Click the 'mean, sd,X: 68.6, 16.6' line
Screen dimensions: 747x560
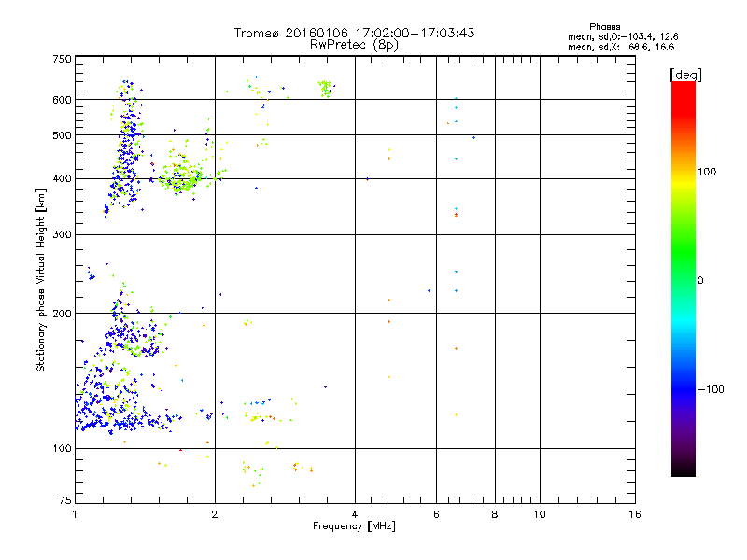coord(621,47)
